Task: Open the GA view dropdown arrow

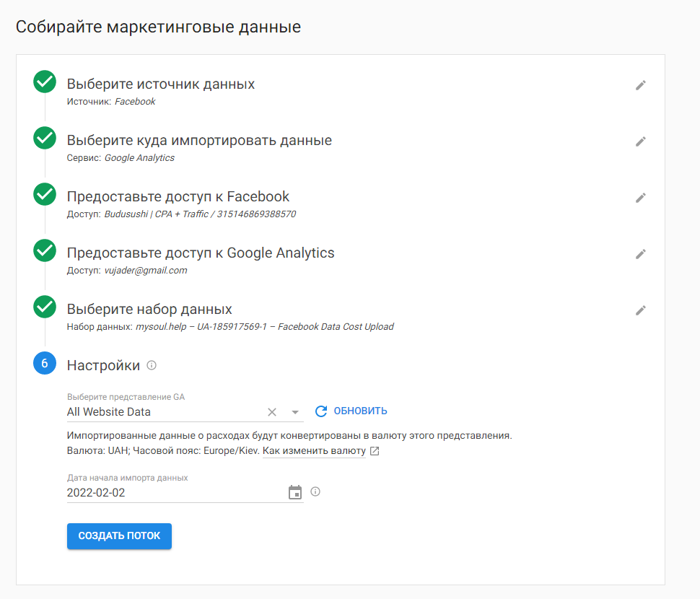Action: click(294, 412)
